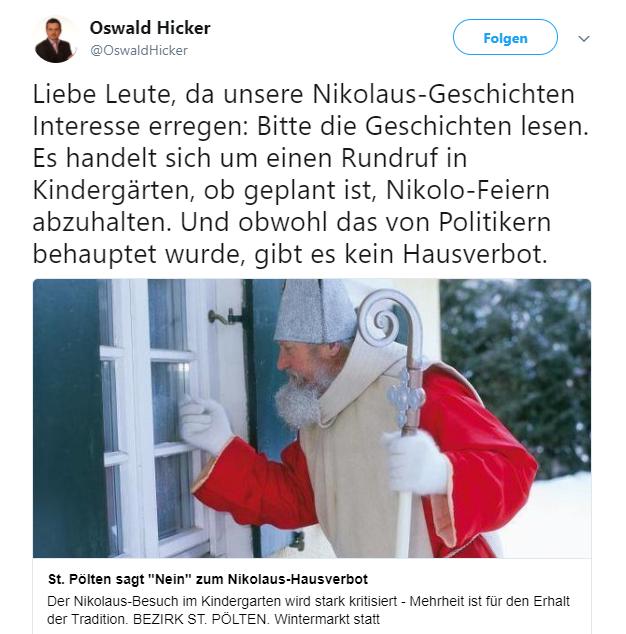Click the red robe sleeve in the photo
The height and width of the screenshot is (634, 626).
click(x=253, y=485)
